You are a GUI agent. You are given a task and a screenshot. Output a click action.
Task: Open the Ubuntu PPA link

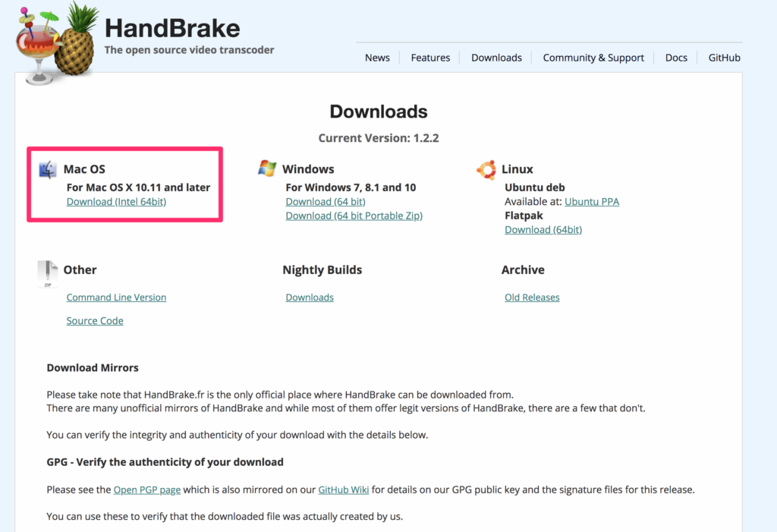tap(592, 202)
